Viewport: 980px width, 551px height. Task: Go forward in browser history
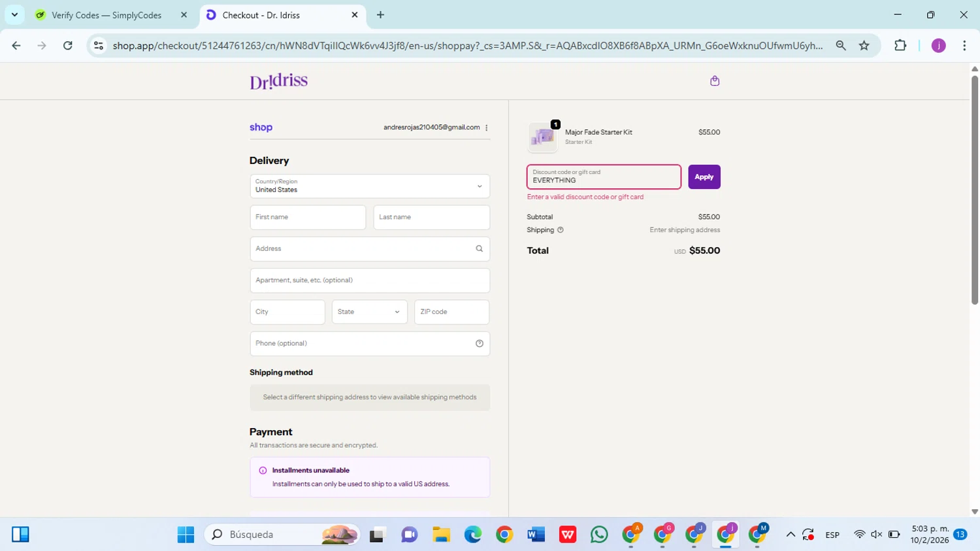point(42,45)
